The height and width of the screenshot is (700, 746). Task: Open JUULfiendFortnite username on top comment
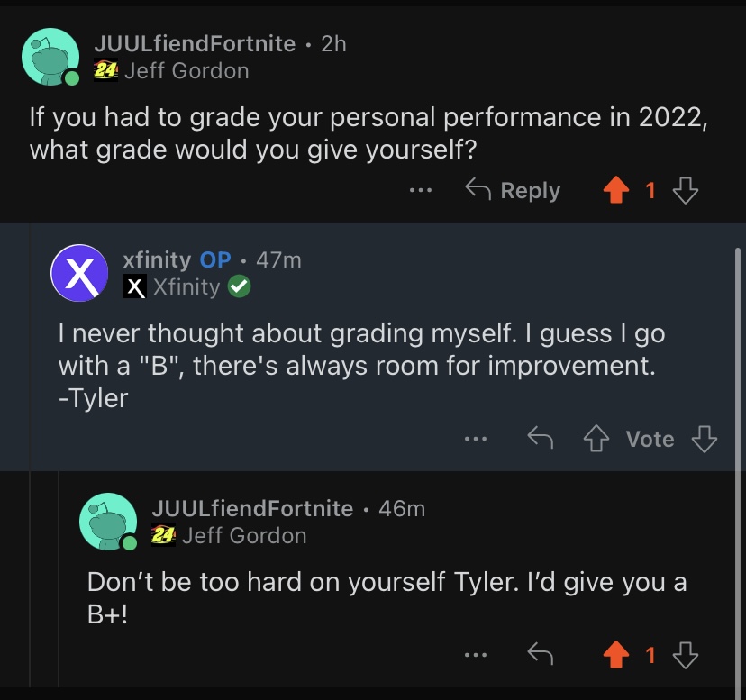(194, 43)
